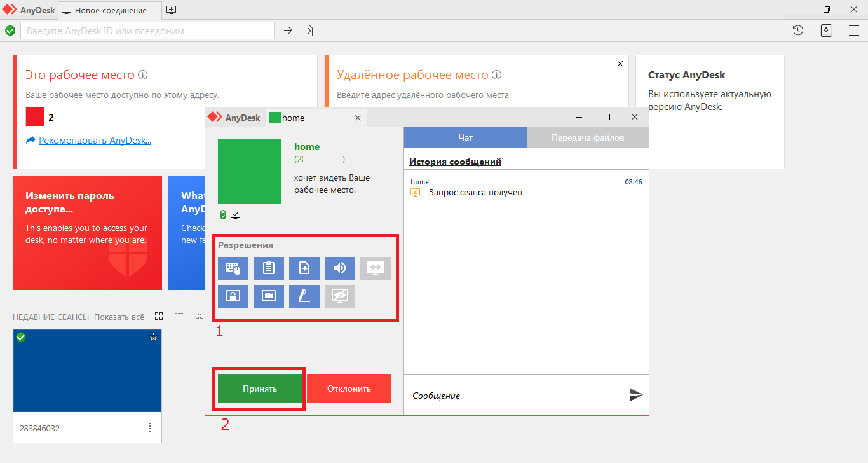Viewport: 868px width, 463px height.
Task: Click the Статус AnyDesk heading
Action: click(687, 75)
